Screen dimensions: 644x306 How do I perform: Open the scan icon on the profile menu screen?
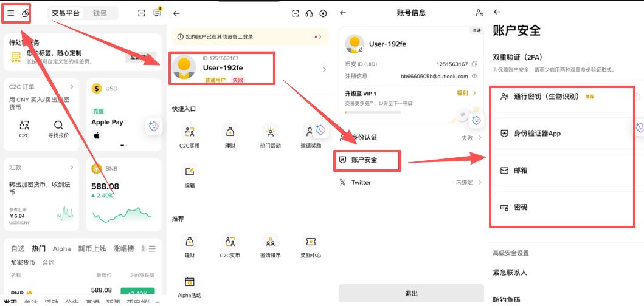[x=296, y=13]
